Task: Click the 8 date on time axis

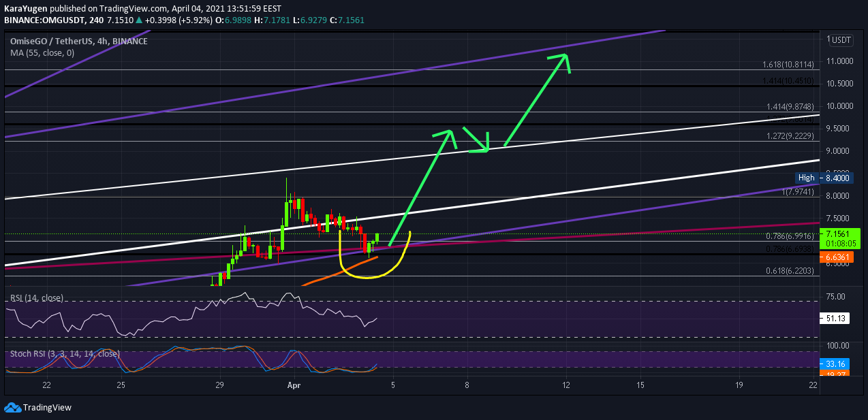Action: (x=467, y=385)
